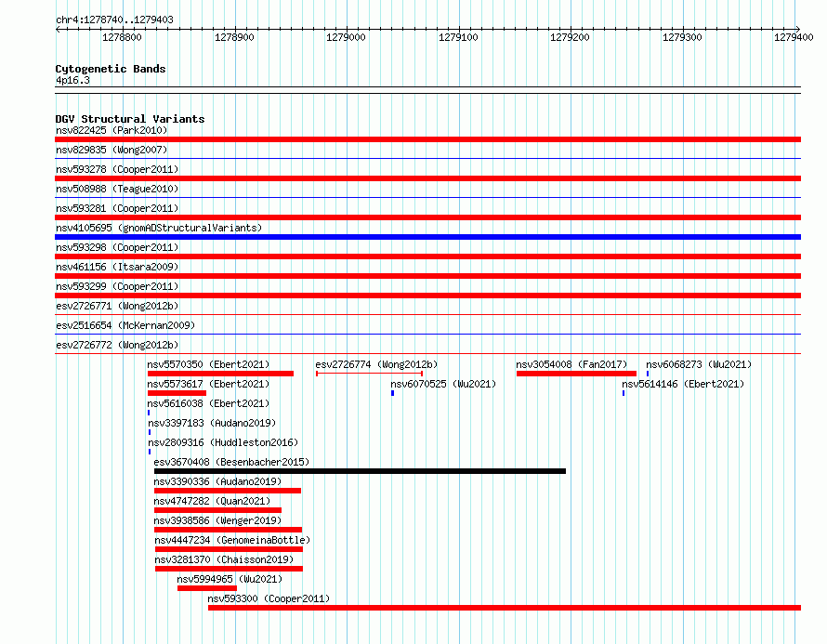Click the ruler's right arrow end
This screenshot has height=644, width=827.
(798, 30)
